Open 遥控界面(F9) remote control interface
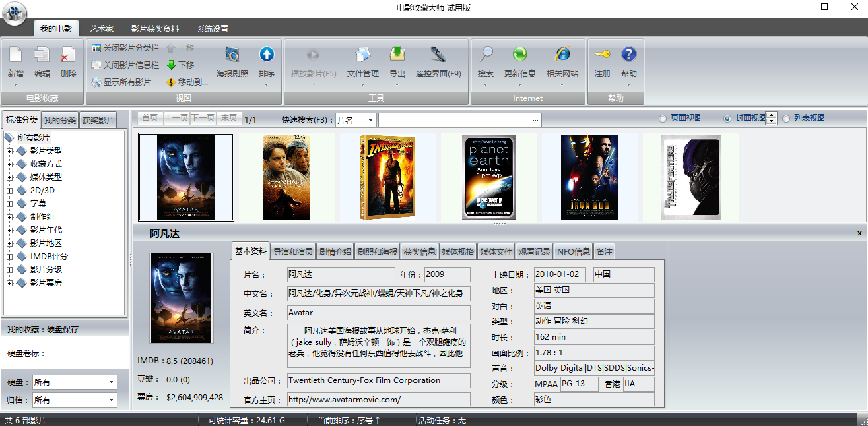This screenshot has width=868, height=426. pos(438,55)
